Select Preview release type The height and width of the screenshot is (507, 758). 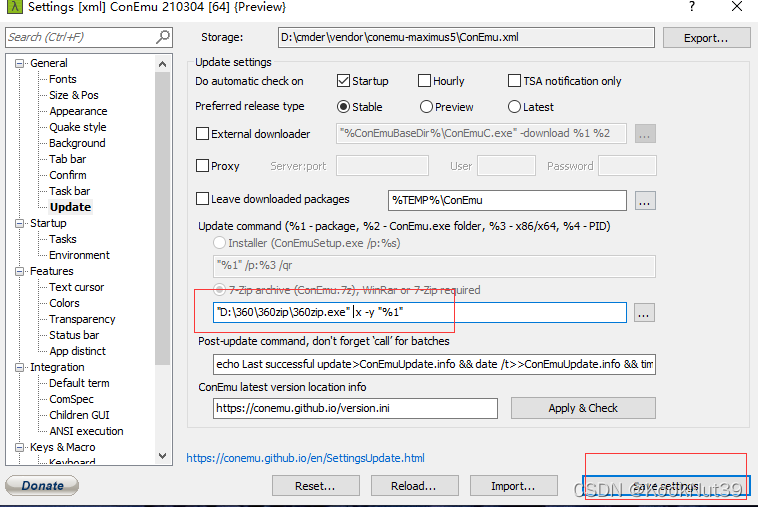426,107
